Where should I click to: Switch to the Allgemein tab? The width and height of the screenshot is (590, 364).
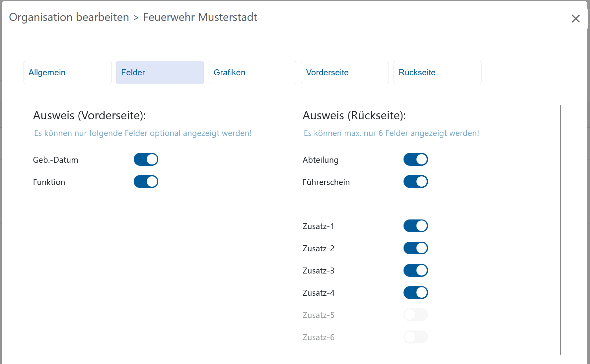point(67,72)
